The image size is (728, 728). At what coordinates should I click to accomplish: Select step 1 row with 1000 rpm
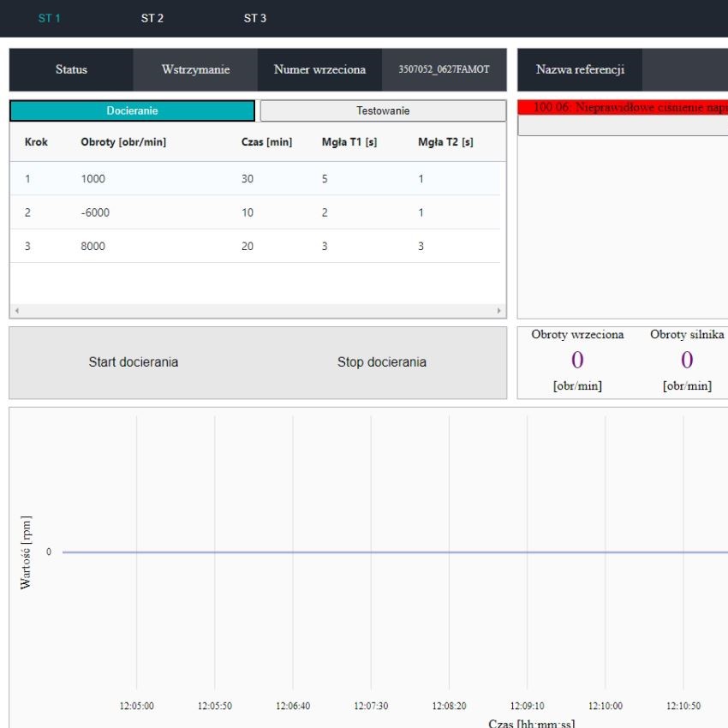pos(255,179)
